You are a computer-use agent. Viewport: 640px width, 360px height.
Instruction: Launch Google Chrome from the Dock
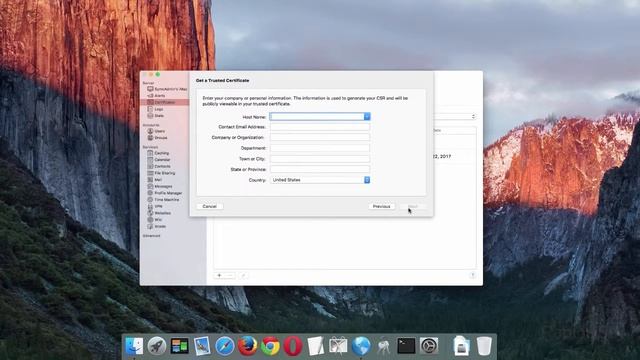click(x=270, y=346)
